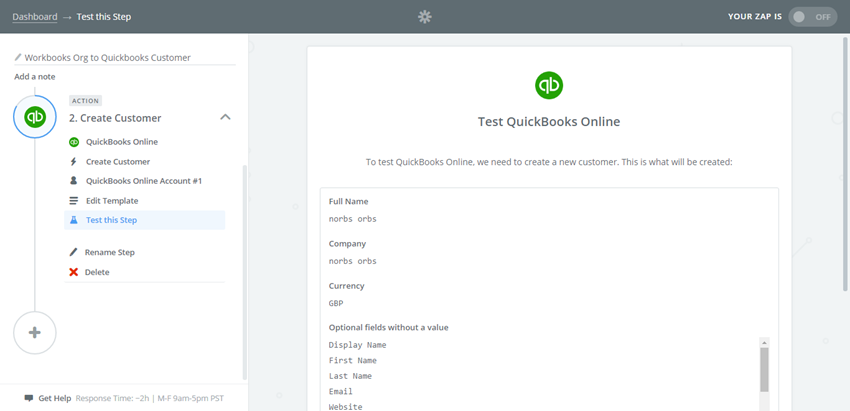Screen dimensions: 850x411
Task: Click the red X Delete icon
Action: click(74, 272)
